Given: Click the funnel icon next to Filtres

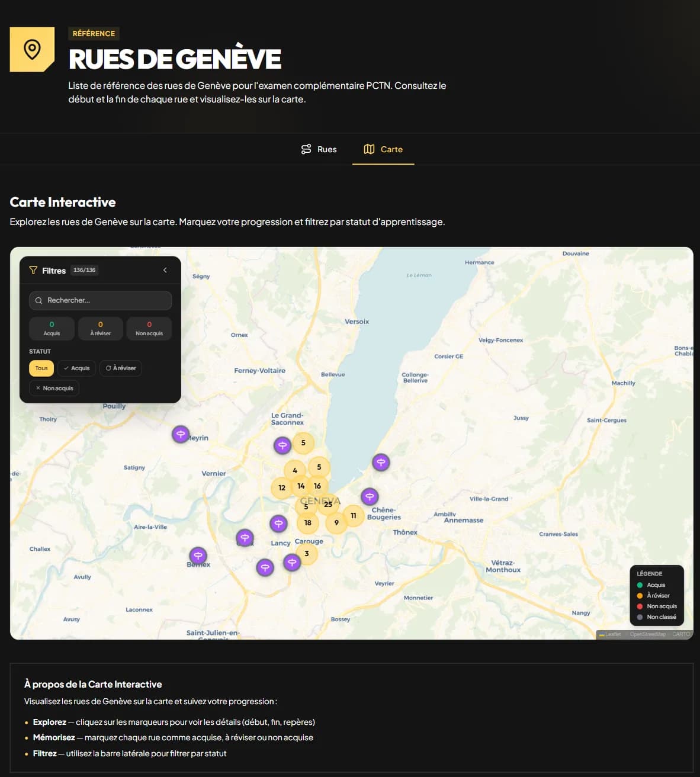Looking at the screenshot, I should pyautogui.click(x=33, y=270).
